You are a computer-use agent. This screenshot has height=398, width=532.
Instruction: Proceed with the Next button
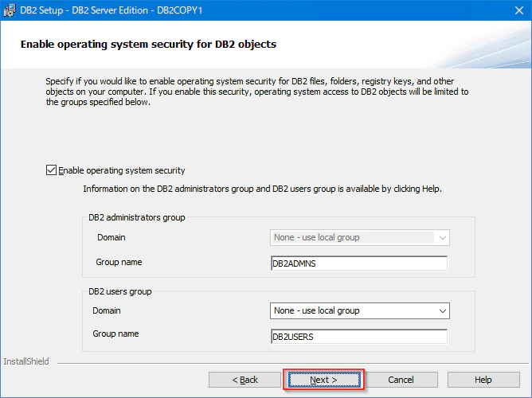pyautogui.click(x=324, y=380)
